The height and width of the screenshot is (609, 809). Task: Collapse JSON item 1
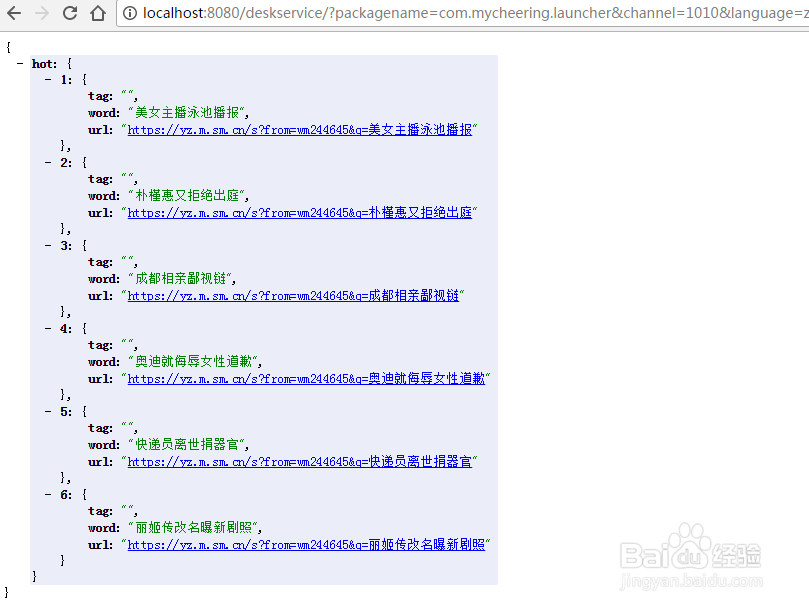pyautogui.click(x=48, y=80)
